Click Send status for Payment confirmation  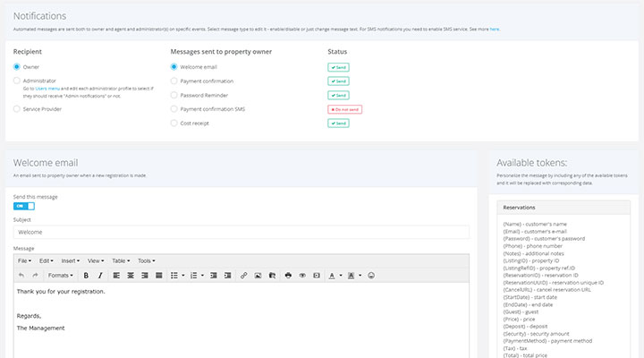(338, 81)
